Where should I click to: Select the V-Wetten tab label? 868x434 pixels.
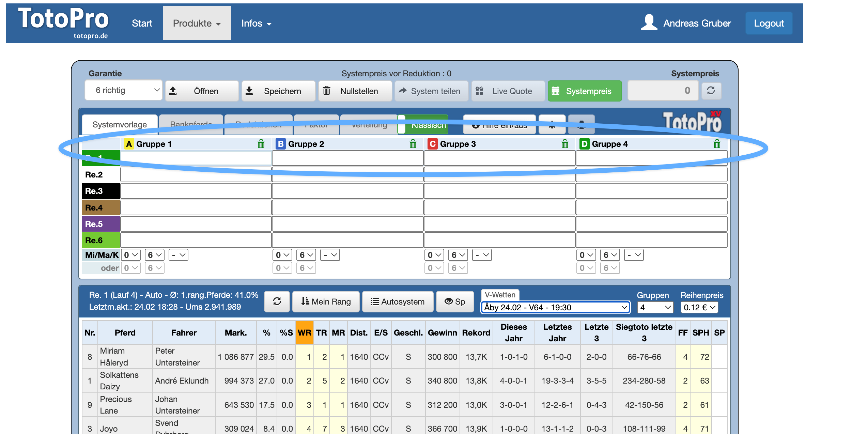[x=500, y=295]
